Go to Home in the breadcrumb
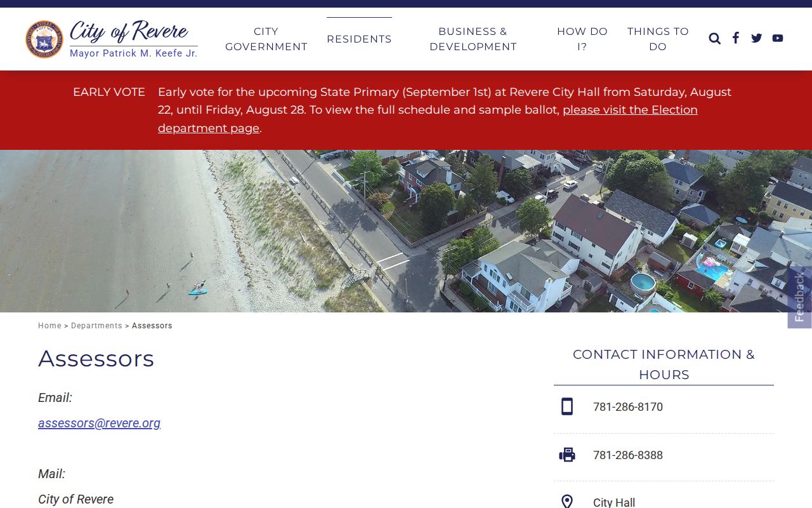The image size is (812, 508). (49, 326)
